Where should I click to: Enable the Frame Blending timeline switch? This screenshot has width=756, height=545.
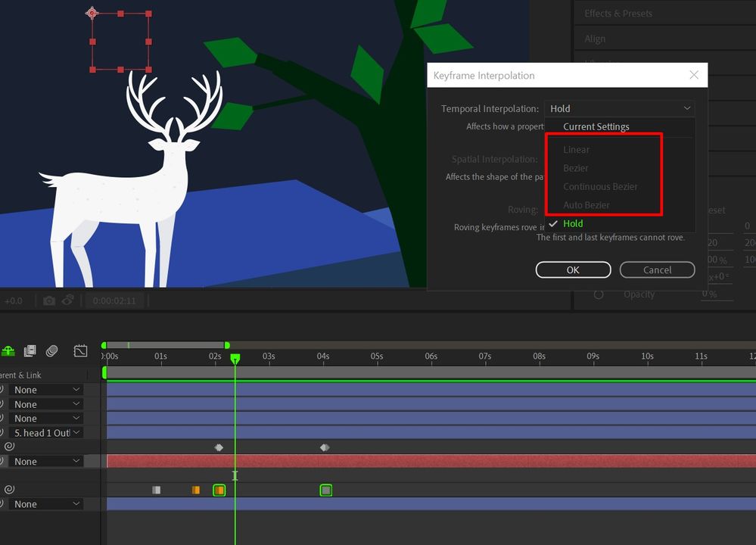click(30, 350)
